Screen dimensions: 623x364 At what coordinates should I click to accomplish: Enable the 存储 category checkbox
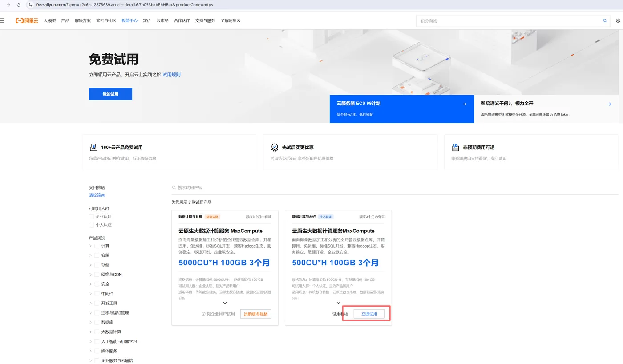point(97,265)
